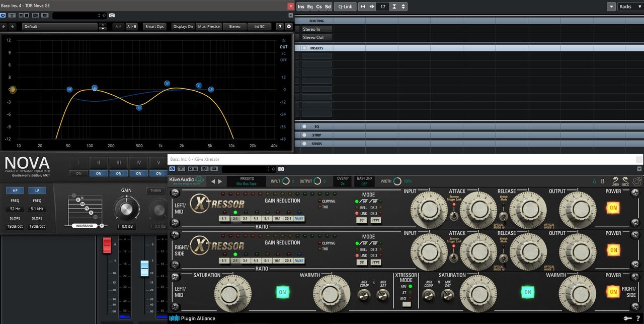Open the Default preset dropdown in Nova
Screen dimensions: 644x324
[60, 27]
